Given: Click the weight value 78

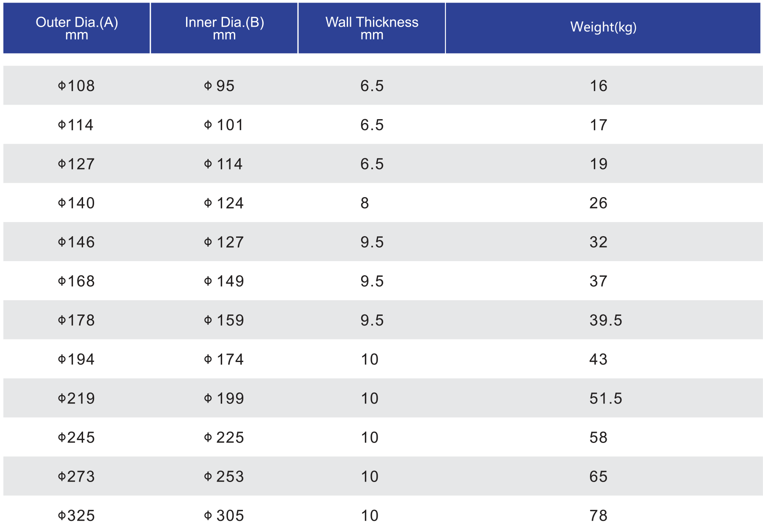Looking at the screenshot, I should [599, 516].
